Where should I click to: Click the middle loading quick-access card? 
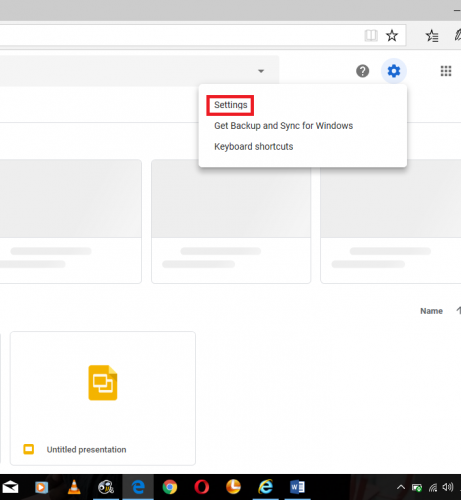tap(231, 221)
